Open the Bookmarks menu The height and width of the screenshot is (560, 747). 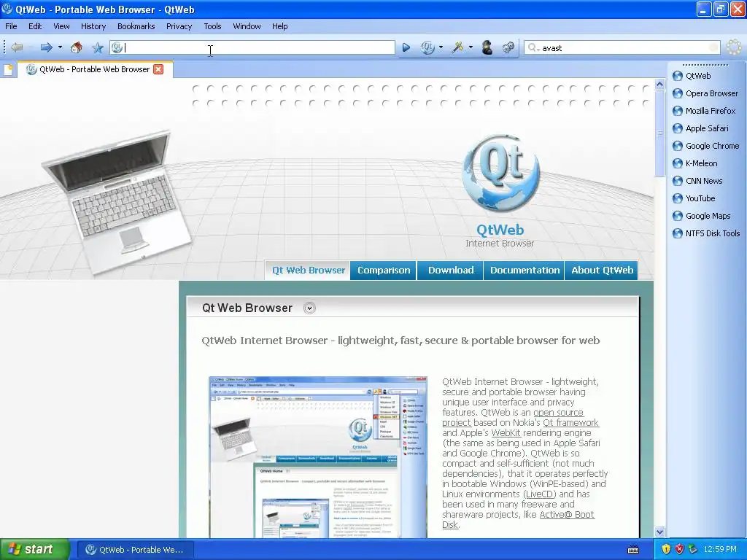point(136,26)
